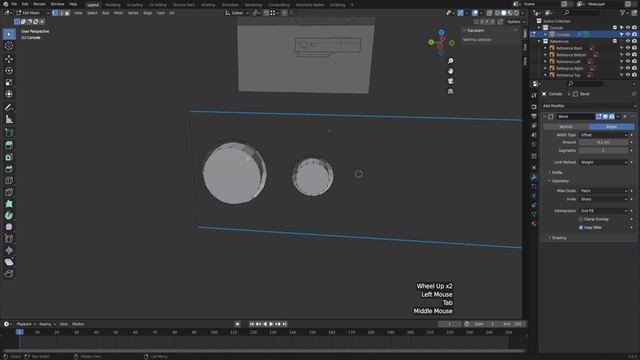This screenshot has height=360, width=640.
Task: Select the Smooth tool
Action: pos(9,227)
